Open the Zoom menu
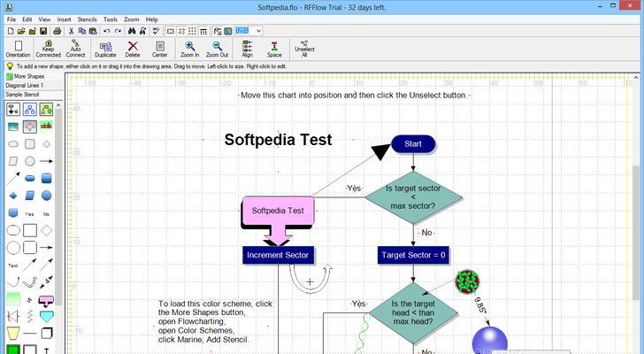This screenshot has width=644, height=354. (132, 19)
